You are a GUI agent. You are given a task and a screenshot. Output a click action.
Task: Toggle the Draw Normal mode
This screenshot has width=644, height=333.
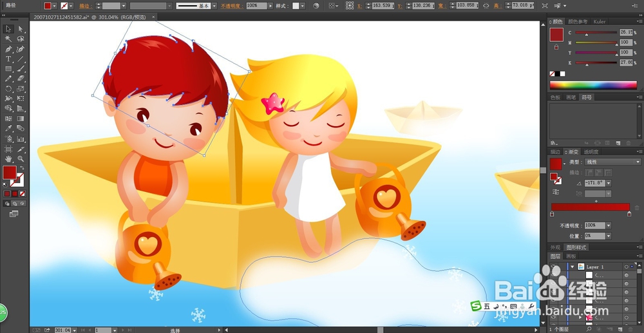tap(7, 204)
